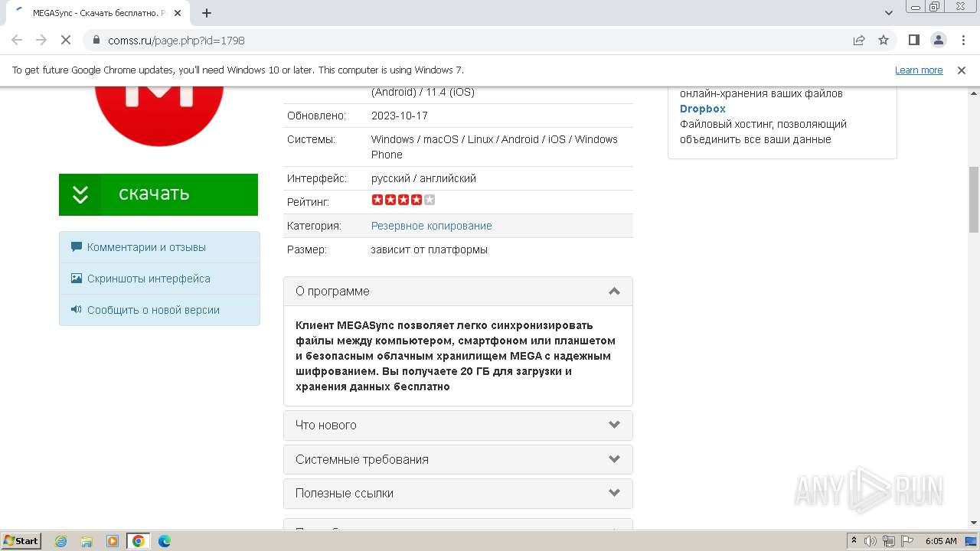Click the 2023-10-17 update date

(400, 116)
